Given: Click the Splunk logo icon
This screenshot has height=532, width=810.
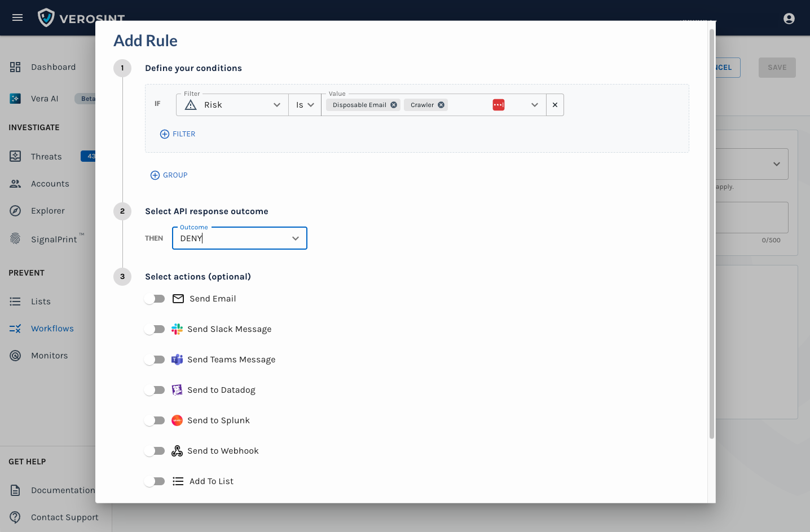Looking at the screenshot, I should tap(177, 420).
